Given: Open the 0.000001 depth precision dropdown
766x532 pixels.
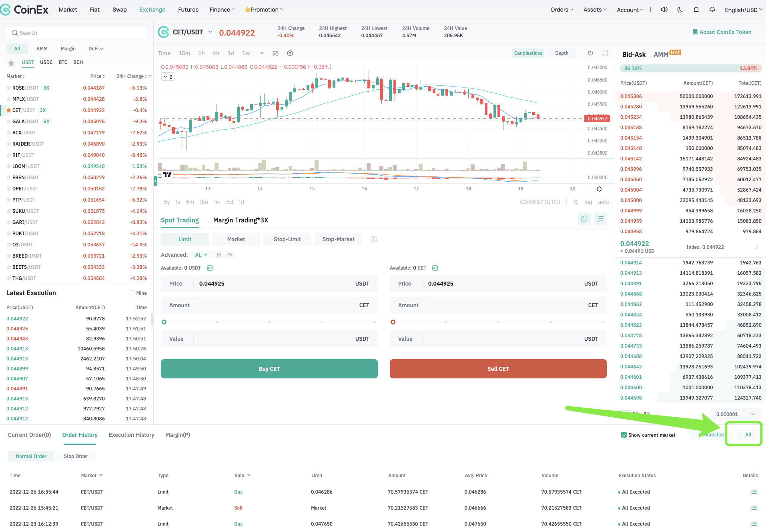Looking at the screenshot, I should [x=736, y=414].
